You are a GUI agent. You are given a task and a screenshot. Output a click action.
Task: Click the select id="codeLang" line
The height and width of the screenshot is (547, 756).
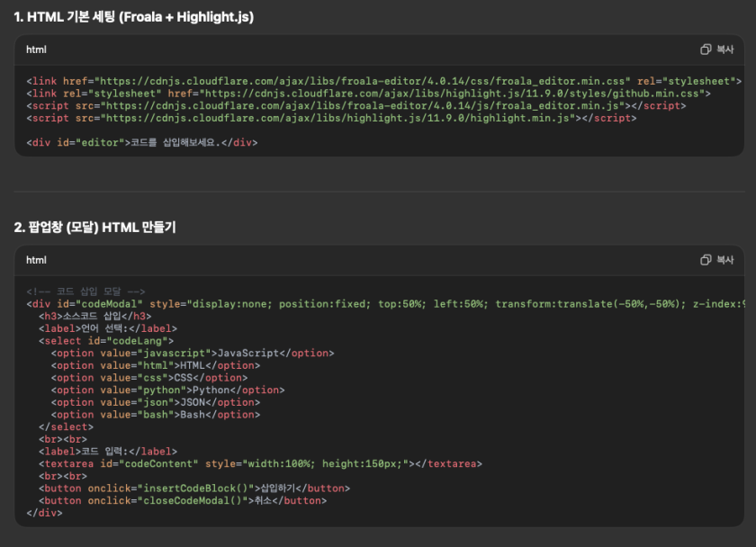click(106, 341)
